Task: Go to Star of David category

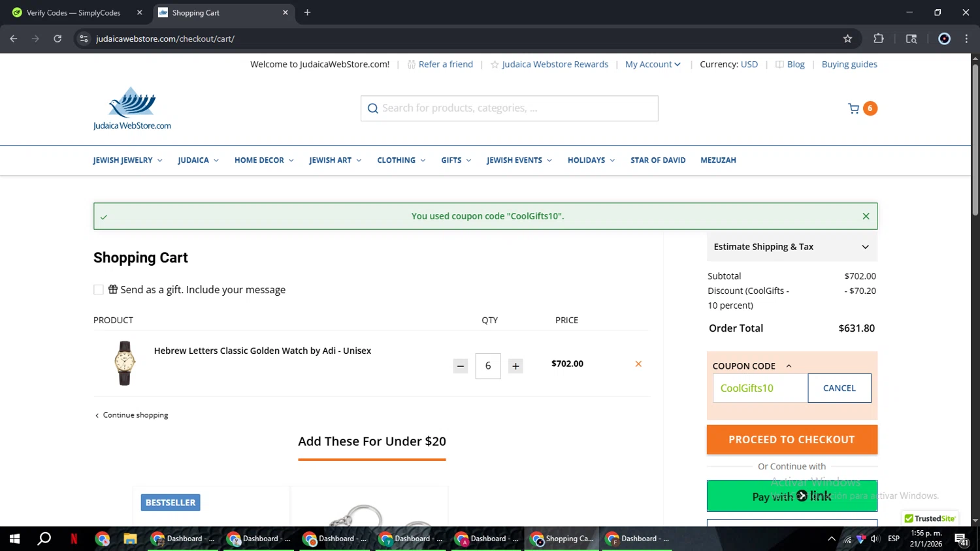Action: point(658,160)
